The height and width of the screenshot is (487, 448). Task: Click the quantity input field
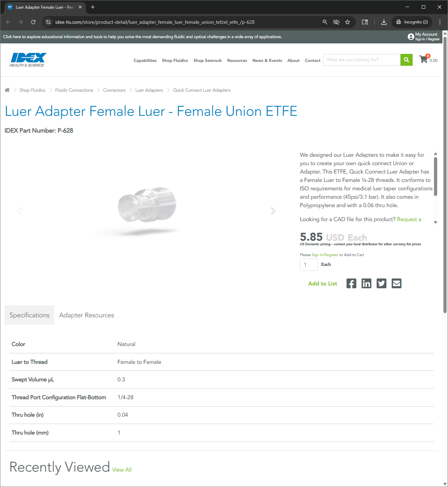[309, 264]
